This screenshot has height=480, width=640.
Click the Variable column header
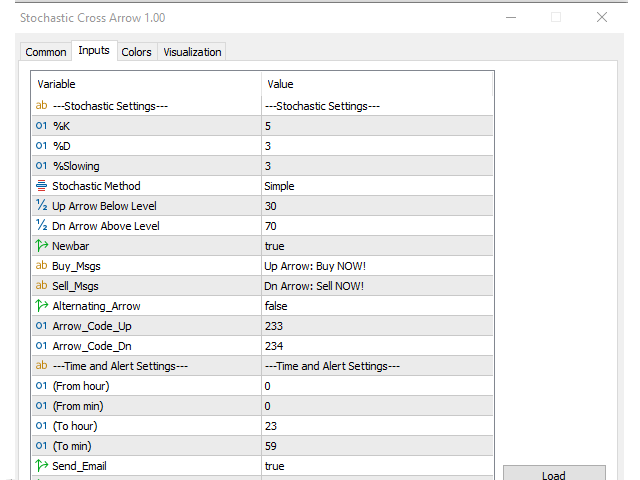click(147, 84)
